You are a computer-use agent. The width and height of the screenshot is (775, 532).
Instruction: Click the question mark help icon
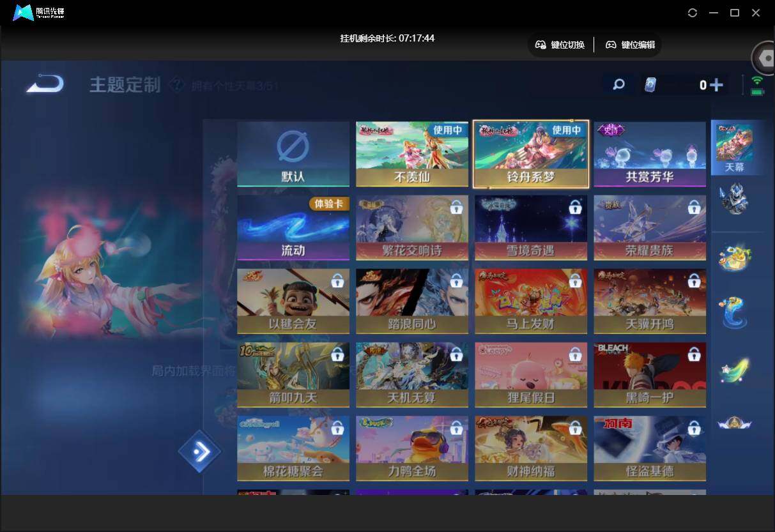click(177, 84)
